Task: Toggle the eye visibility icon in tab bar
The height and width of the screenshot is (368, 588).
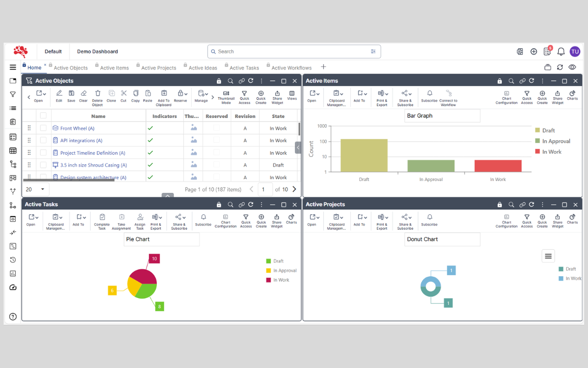Action: pyautogui.click(x=572, y=67)
